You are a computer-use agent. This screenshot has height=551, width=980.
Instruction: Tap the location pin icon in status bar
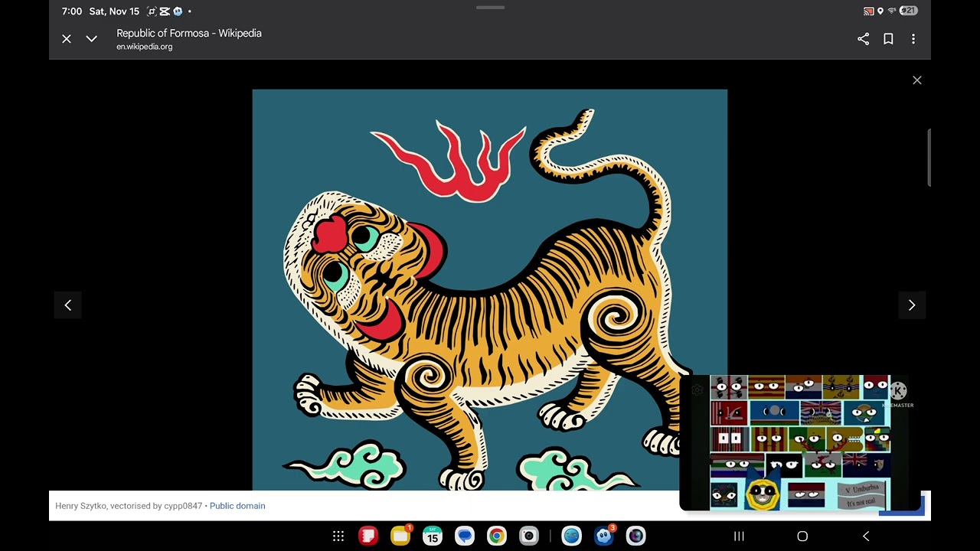(x=880, y=11)
